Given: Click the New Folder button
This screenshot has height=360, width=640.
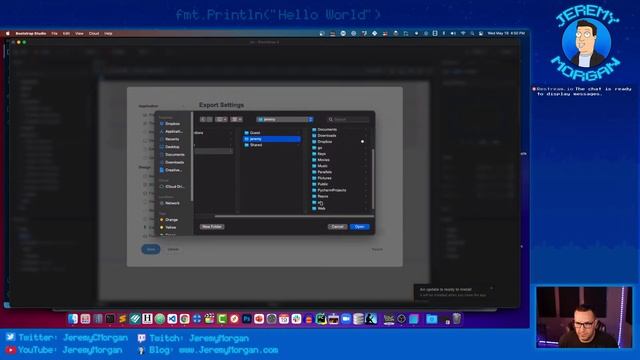Looking at the screenshot, I should pyautogui.click(x=212, y=227).
